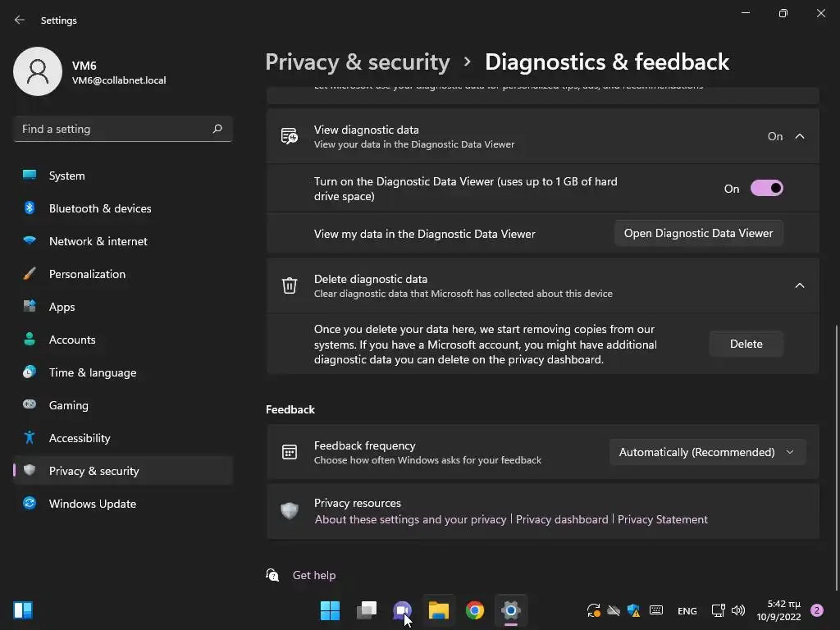
Task: Click the Personalization paintbrush icon
Action: click(30, 274)
